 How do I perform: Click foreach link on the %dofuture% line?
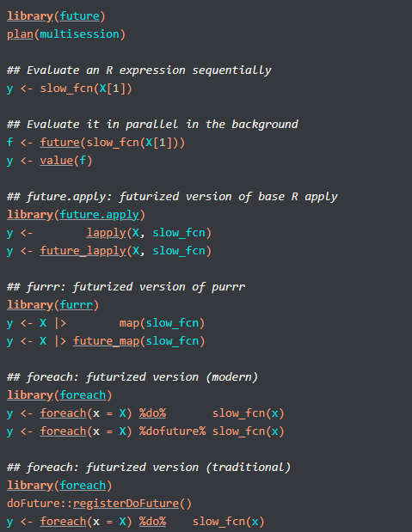click(x=63, y=431)
